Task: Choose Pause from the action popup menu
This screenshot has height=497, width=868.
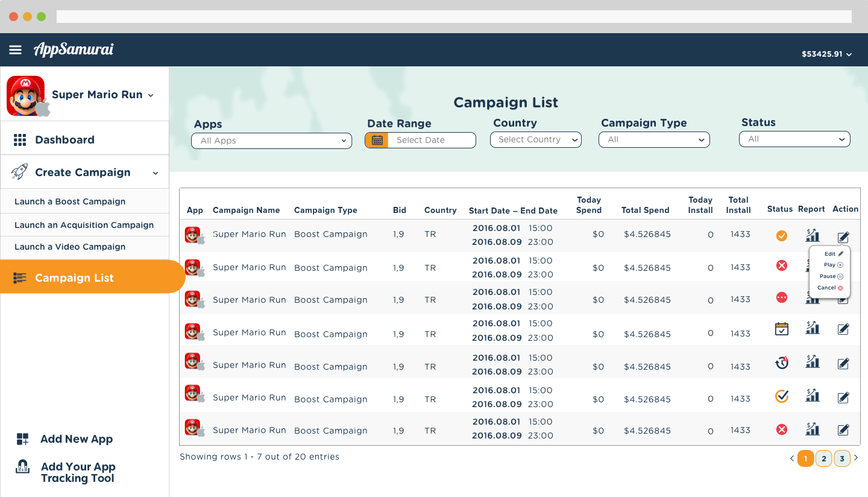Action: (x=831, y=276)
